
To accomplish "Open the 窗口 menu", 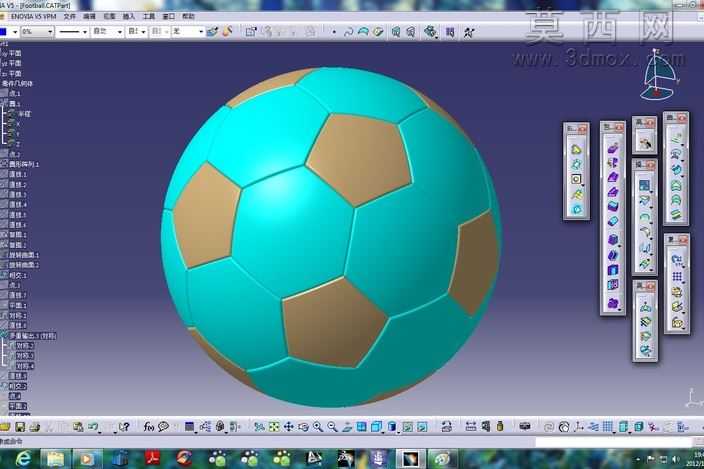I will (x=168, y=16).
